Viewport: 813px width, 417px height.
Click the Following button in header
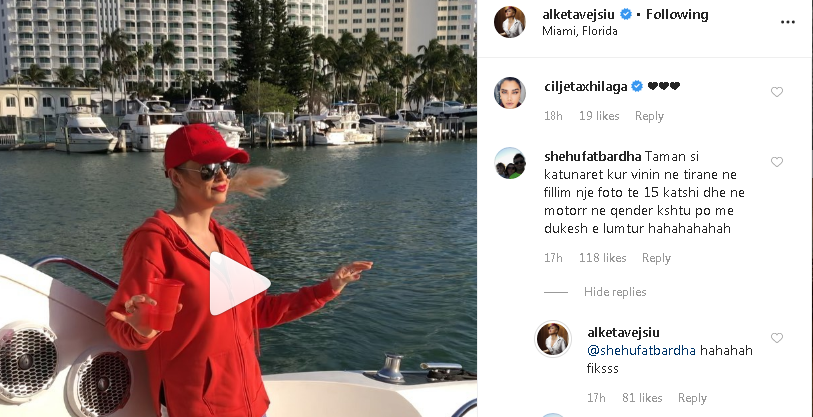pyautogui.click(x=677, y=15)
